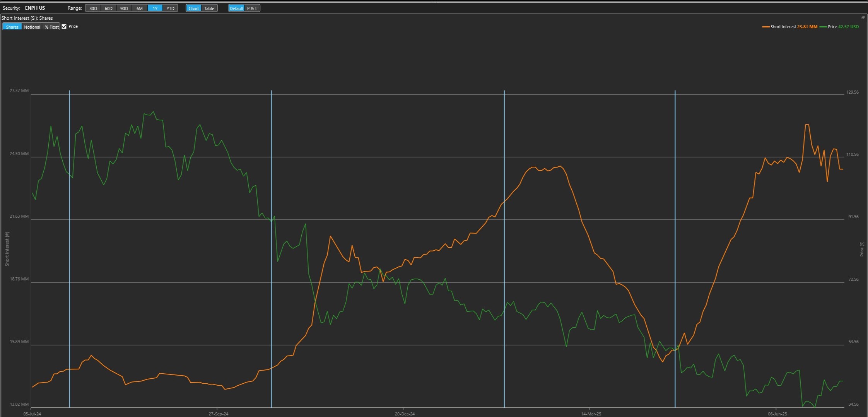The height and width of the screenshot is (417, 868).
Task: Click the 05-Jul-24 date label
Action: [x=32, y=414]
